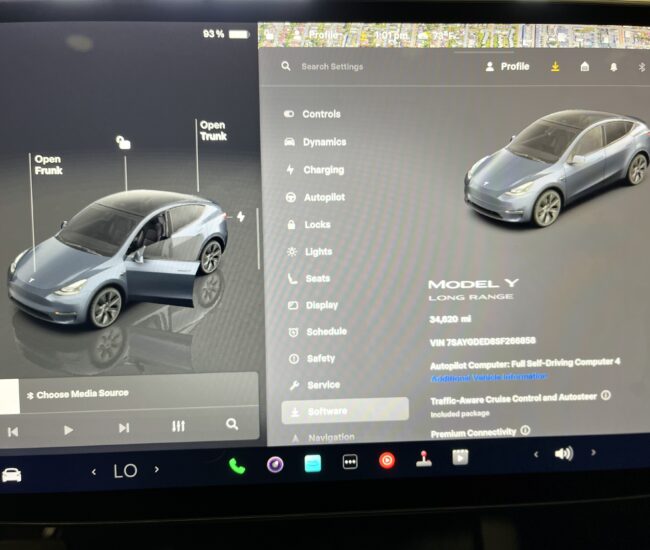Open the Locks menu

click(309, 225)
